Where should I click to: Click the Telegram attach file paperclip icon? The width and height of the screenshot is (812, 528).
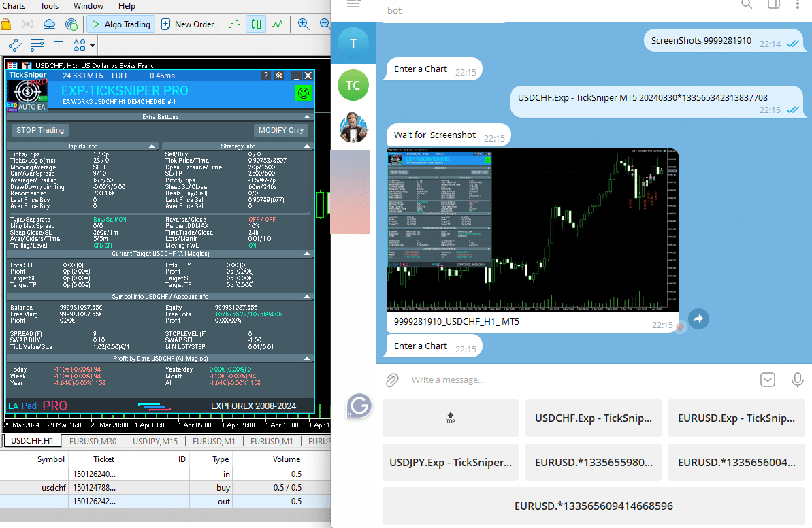click(392, 380)
